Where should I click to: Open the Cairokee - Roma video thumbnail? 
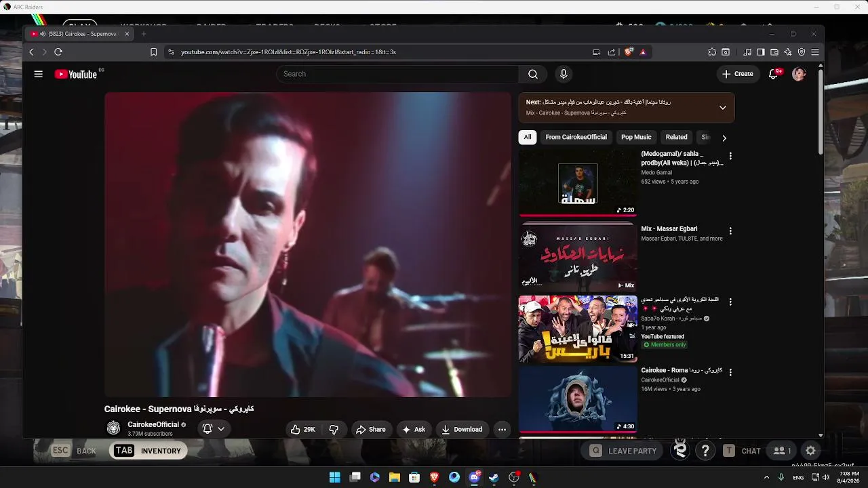(x=578, y=399)
